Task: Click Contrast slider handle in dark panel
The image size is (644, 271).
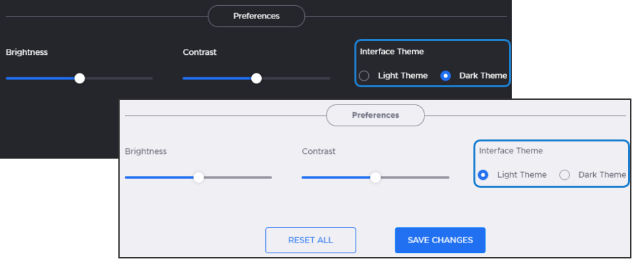Action: pos(257,78)
